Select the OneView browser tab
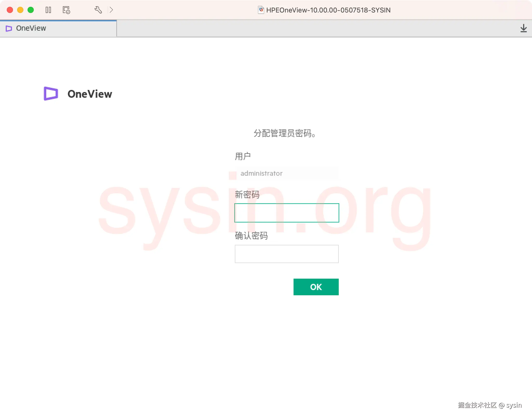The image size is (532, 419). click(x=31, y=28)
